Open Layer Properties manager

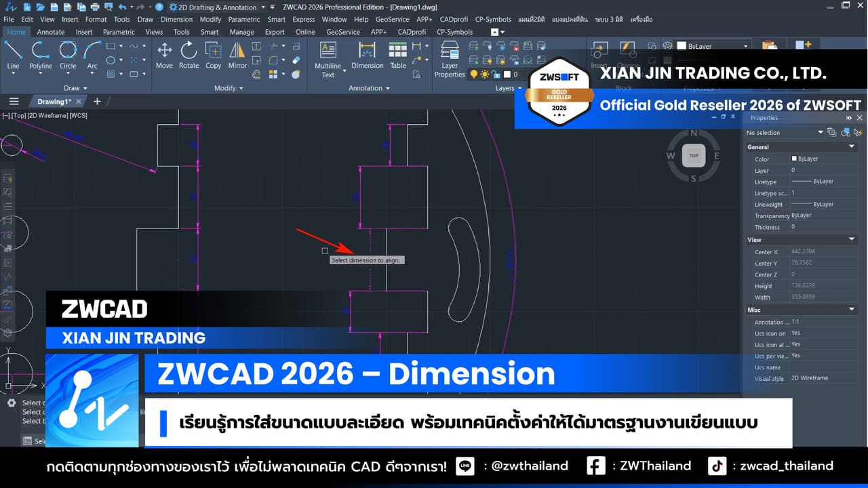tap(450, 60)
